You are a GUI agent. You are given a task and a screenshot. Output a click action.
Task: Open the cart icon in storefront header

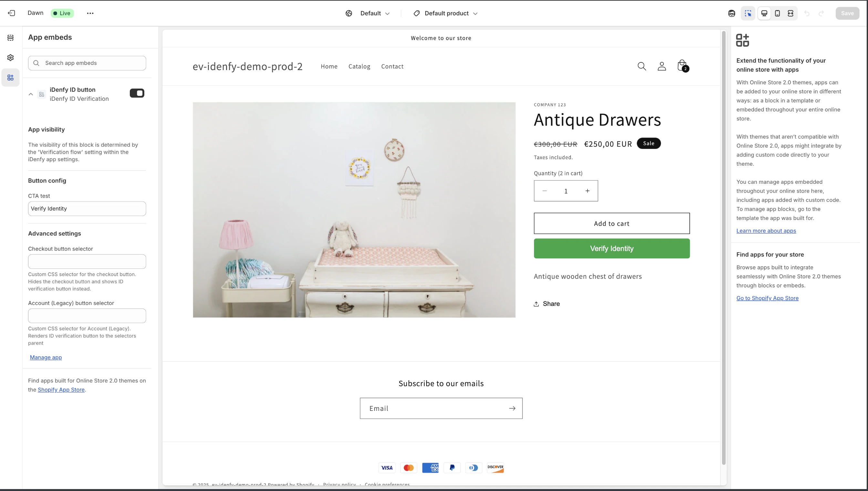(x=682, y=66)
